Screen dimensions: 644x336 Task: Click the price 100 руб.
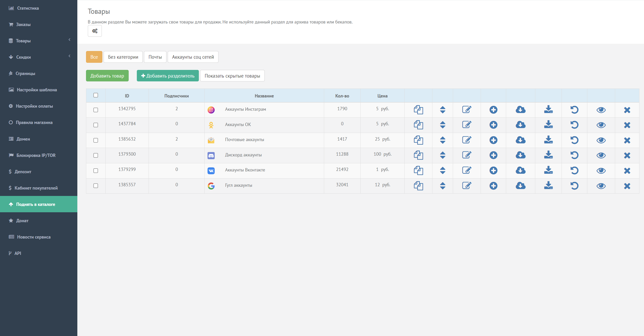[382, 154]
